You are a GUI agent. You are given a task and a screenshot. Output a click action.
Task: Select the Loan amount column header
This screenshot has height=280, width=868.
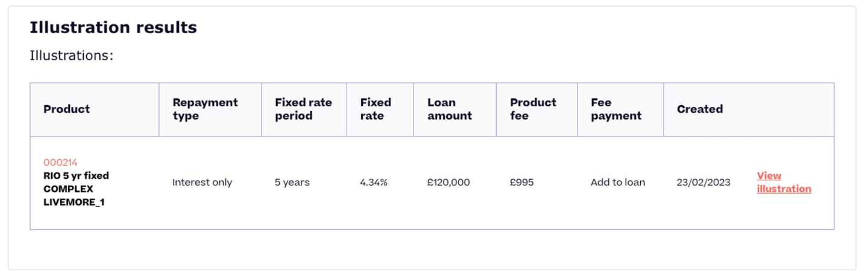click(450, 109)
